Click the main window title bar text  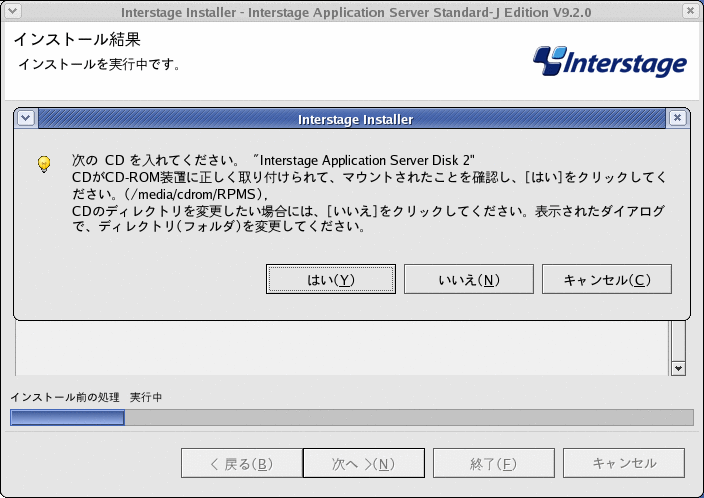356,12
